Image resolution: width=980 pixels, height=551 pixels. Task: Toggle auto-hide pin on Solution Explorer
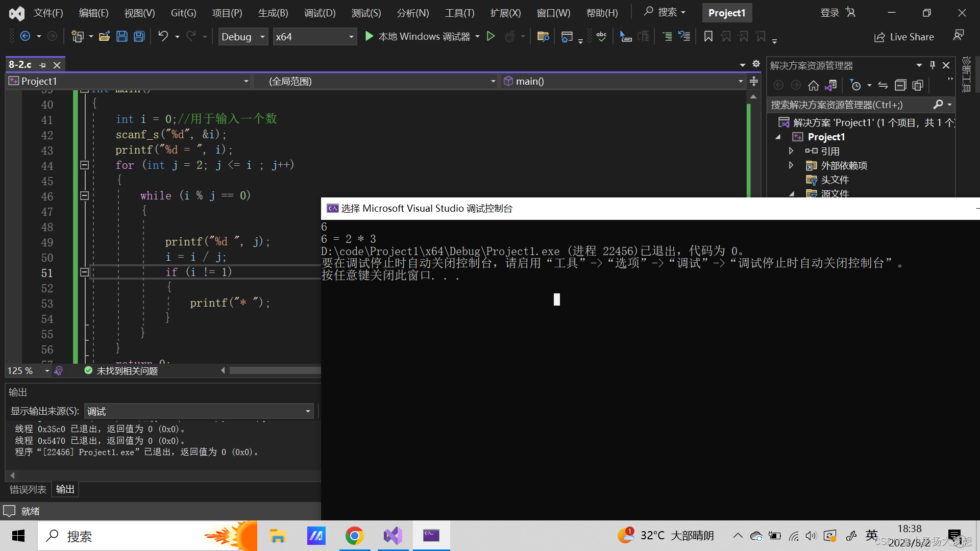click(x=933, y=65)
